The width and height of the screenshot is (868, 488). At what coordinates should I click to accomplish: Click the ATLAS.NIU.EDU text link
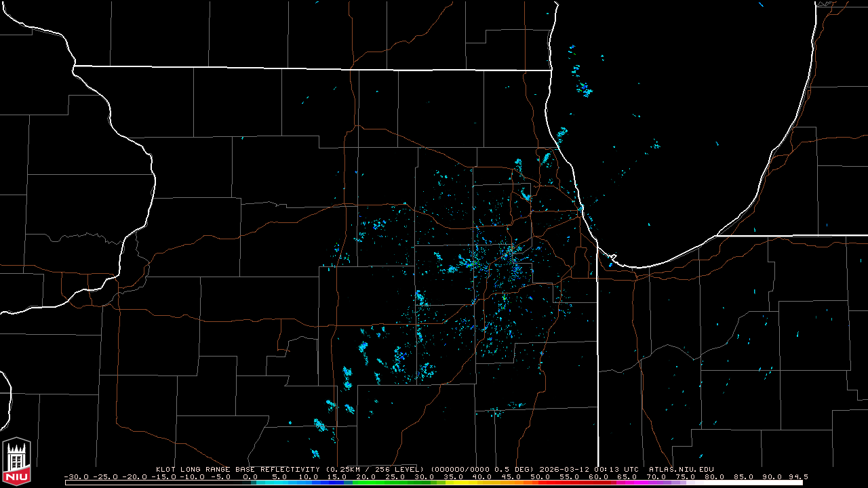click(681, 469)
